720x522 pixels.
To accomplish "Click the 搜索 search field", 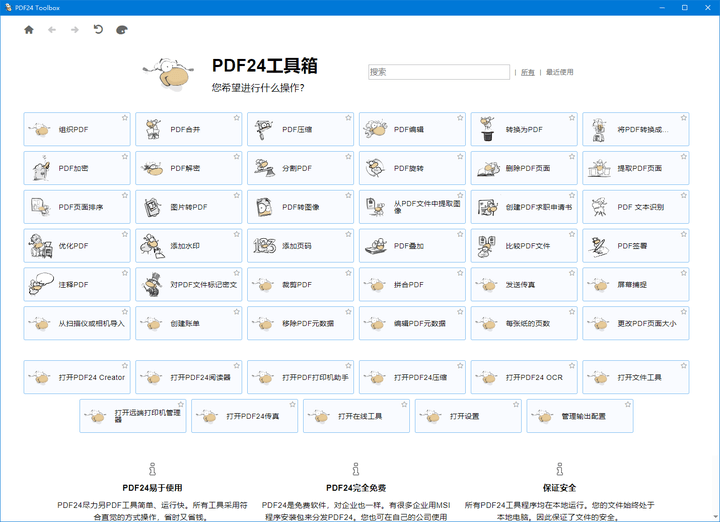I will 439,72.
